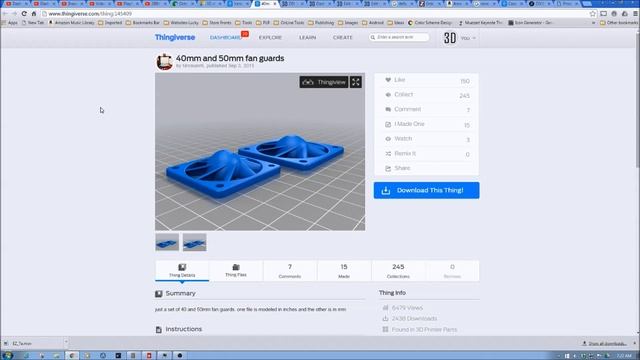Click the Found in 3D Printer Parts link
The height and width of the screenshot is (360, 640).
424,329
